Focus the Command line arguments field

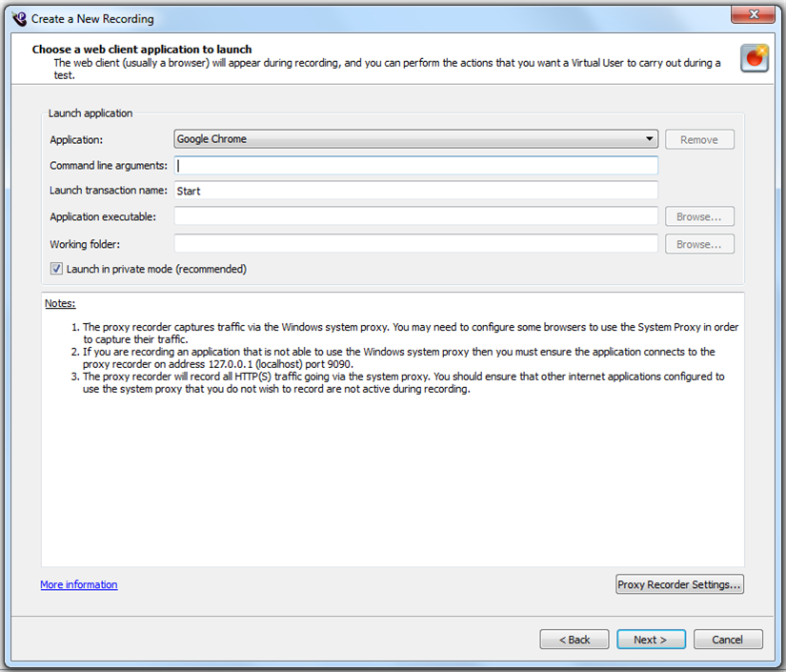[x=415, y=165]
